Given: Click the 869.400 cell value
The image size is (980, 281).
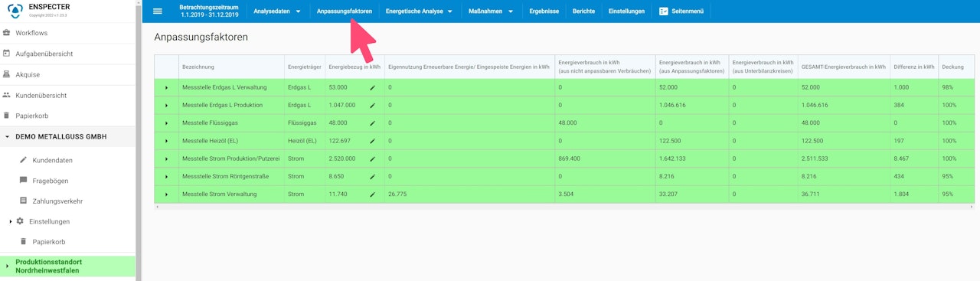Looking at the screenshot, I should click(x=569, y=158).
